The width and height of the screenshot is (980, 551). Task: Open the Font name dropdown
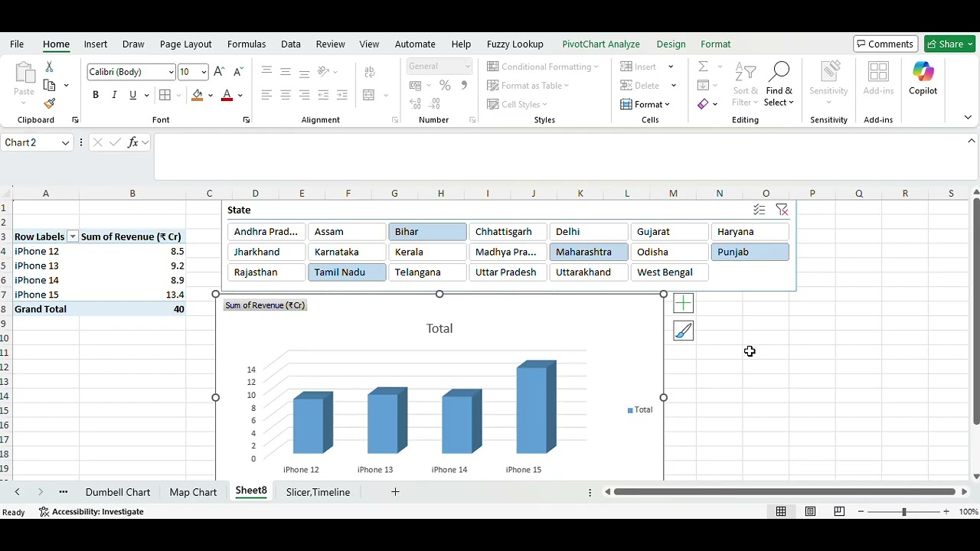coord(171,72)
